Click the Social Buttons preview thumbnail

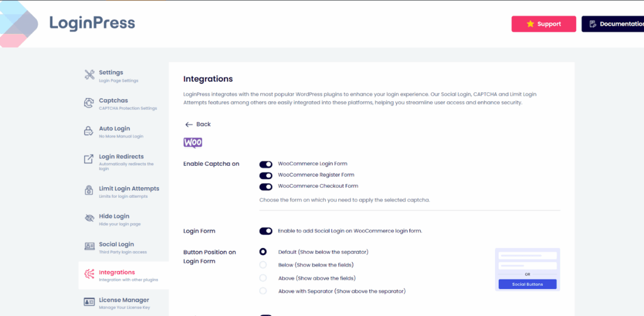pos(528,270)
